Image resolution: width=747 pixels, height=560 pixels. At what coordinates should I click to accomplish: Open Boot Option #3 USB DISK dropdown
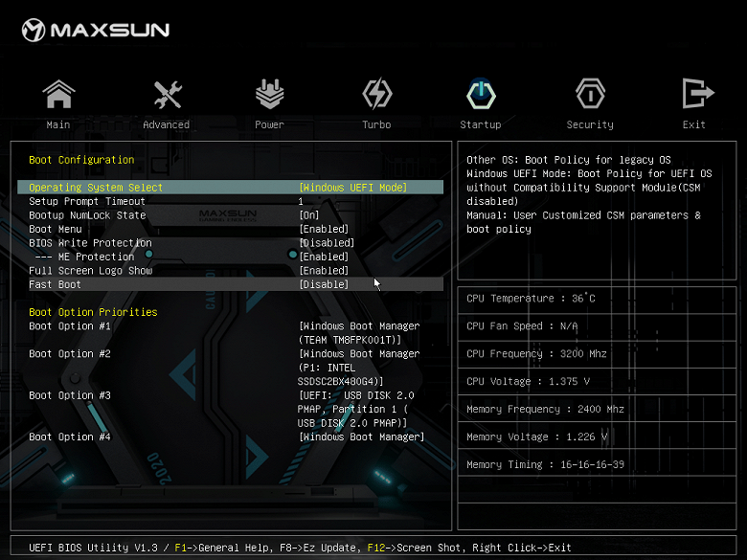356,409
